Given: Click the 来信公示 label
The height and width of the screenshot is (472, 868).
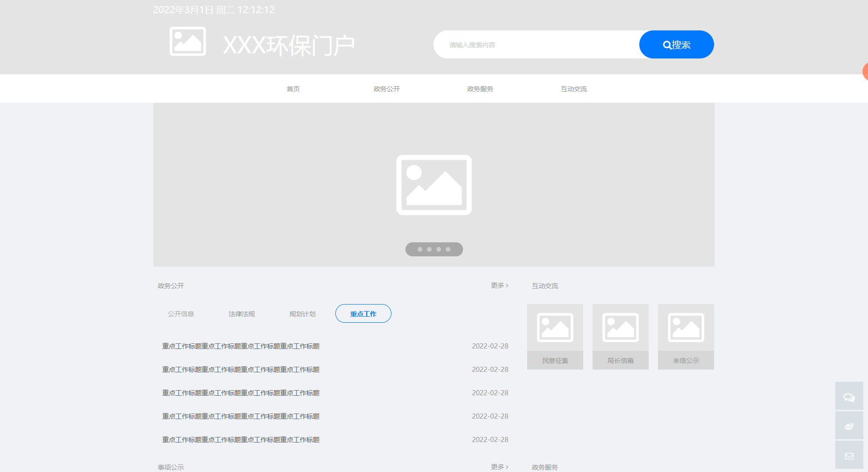Looking at the screenshot, I should [x=686, y=361].
